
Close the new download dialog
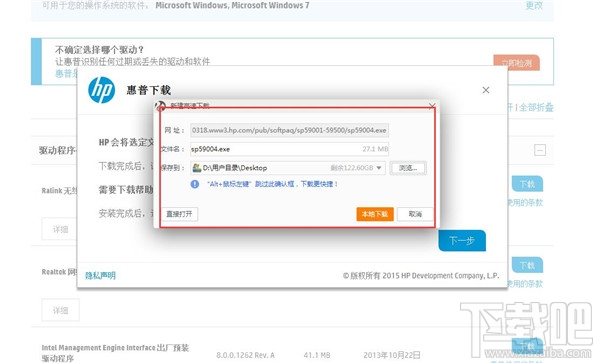[x=432, y=106]
